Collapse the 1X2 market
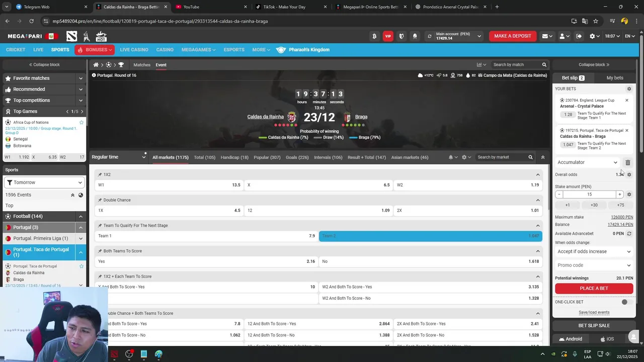 click(538, 175)
